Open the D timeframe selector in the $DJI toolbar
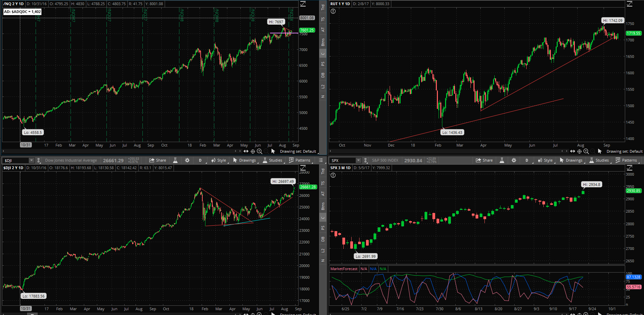644x315 pixels. pos(200,160)
